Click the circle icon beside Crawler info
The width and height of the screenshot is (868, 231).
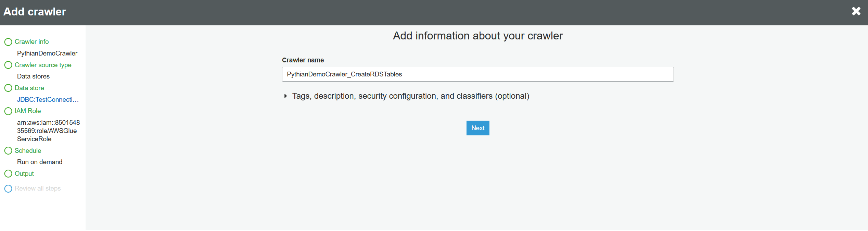[x=8, y=42]
